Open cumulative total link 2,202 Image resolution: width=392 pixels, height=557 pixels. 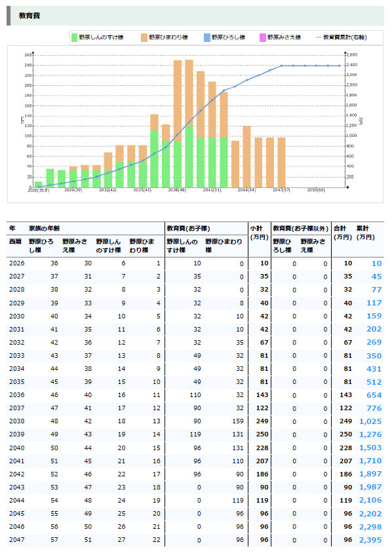370,514
